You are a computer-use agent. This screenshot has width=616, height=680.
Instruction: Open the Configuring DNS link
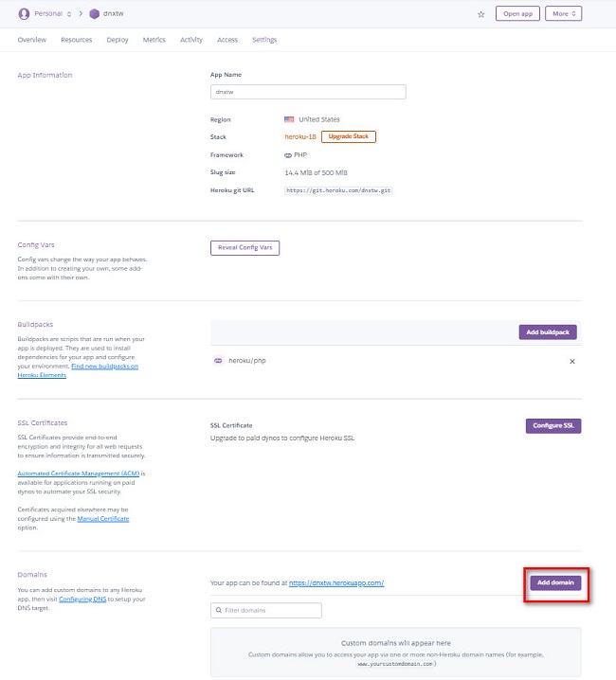pyautogui.click(x=82, y=599)
